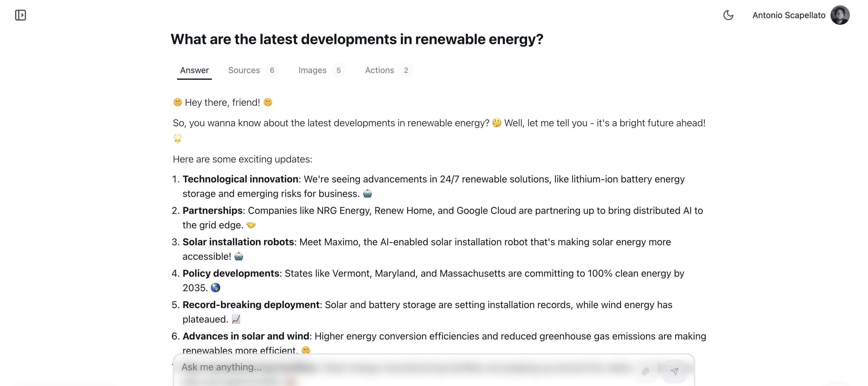Viewport: 868px width, 386px height.
Task: Click the Sources count badge 6
Action: [272, 70]
